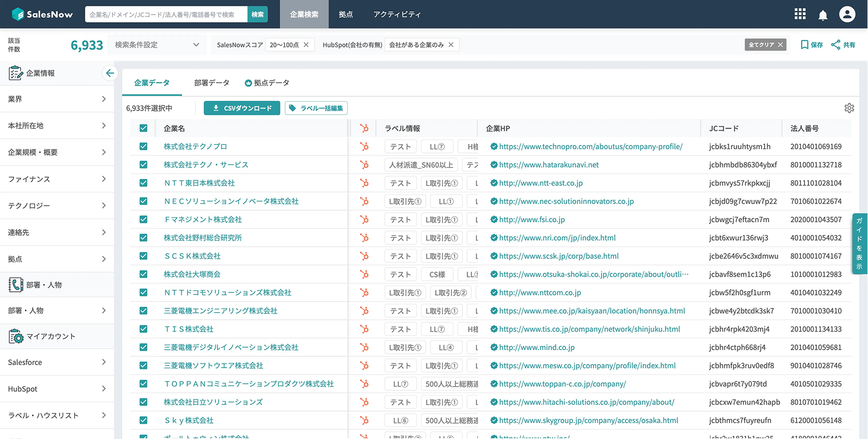Collapse the sidebar with back arrow
The width and height of the screenshot is (868, 439).
[x=110, y=73]
